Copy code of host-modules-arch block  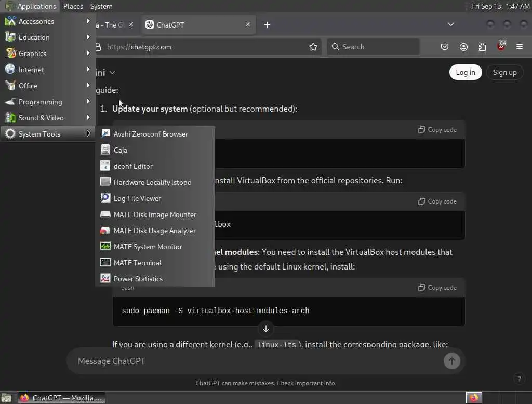coord(437,288)
